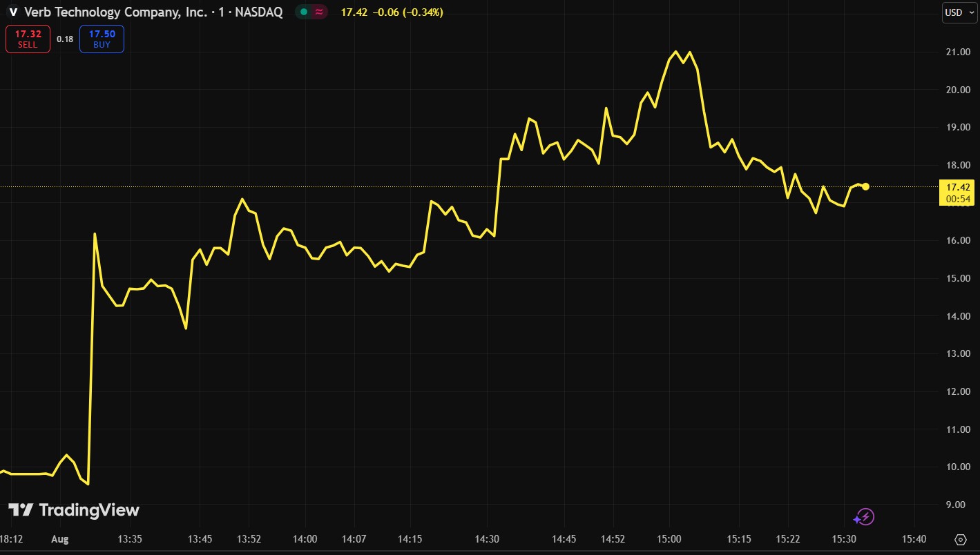The width and height of the screenshot is (980, 555).
Task: Click the 14:45 time axis label
Action: [564, 539]
